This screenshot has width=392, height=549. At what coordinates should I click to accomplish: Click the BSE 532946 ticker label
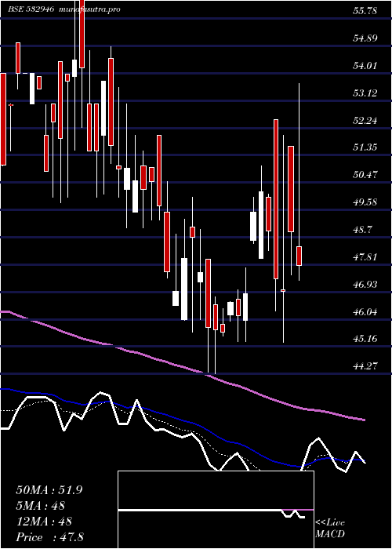[31, 9]
